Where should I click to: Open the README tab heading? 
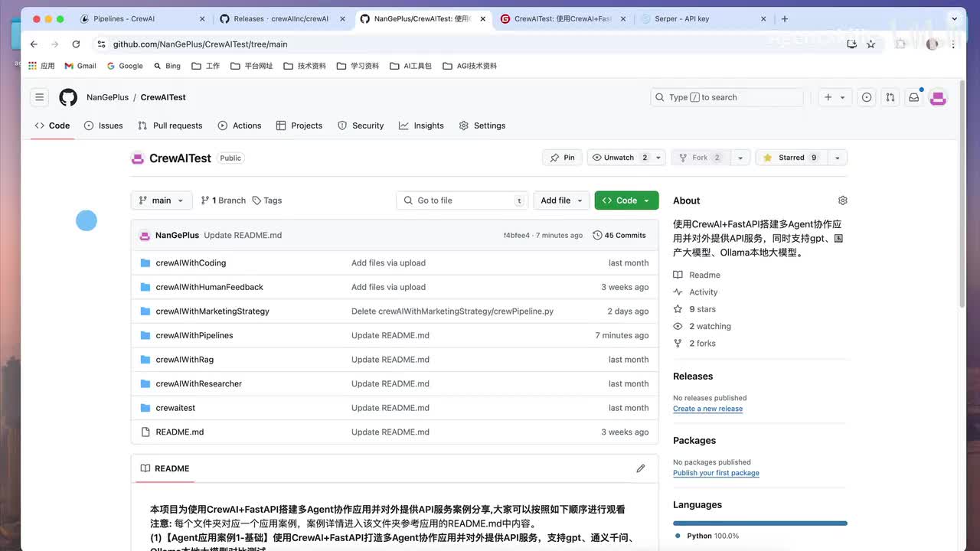(165, 468)
